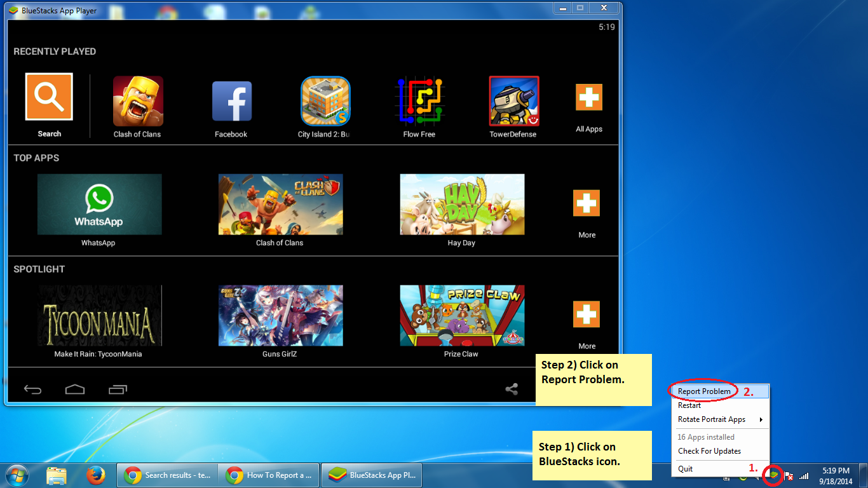Screen dimensions: 868x488
Task: Switch to the Chrome How To Report taskbar window
Action: pyautogui.click(x=269, y=475)
